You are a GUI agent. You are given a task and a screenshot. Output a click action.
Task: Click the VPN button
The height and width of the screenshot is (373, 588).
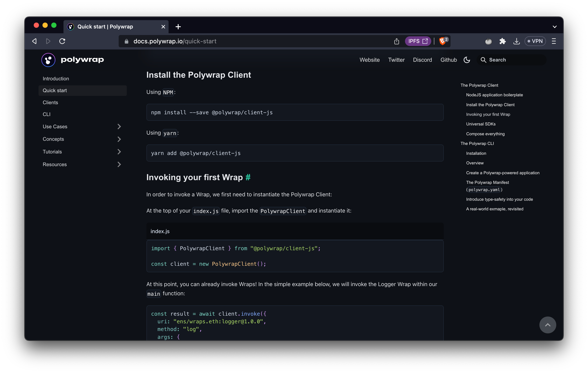pos(535,41)
